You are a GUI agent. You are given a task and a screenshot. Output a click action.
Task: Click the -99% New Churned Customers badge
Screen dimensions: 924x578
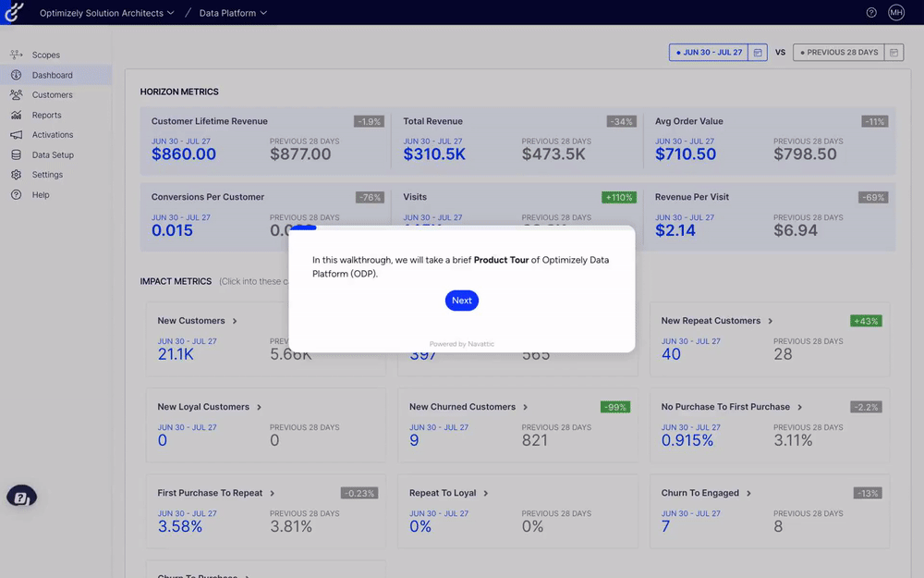615,407
